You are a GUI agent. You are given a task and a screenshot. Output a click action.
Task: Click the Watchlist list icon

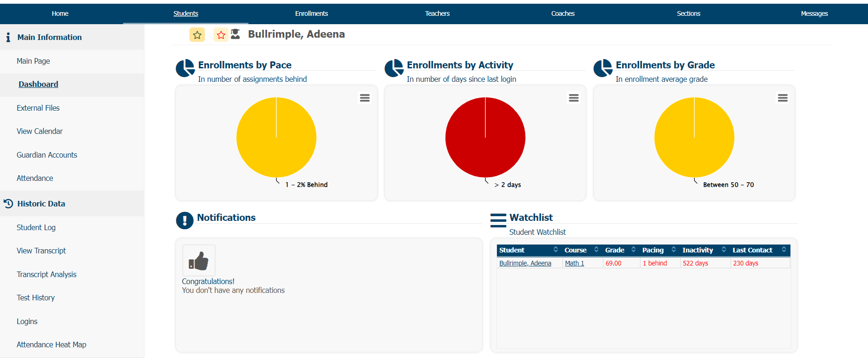click(498, 220)
